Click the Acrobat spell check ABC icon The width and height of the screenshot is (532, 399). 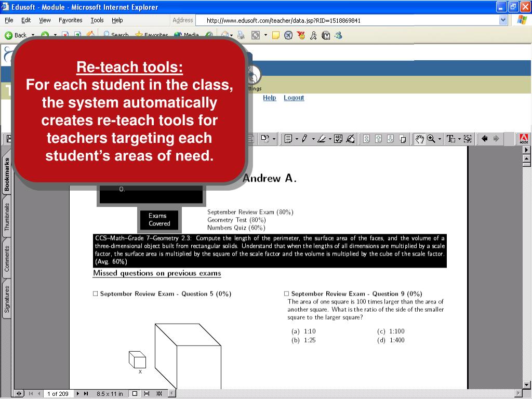point(338,138)
